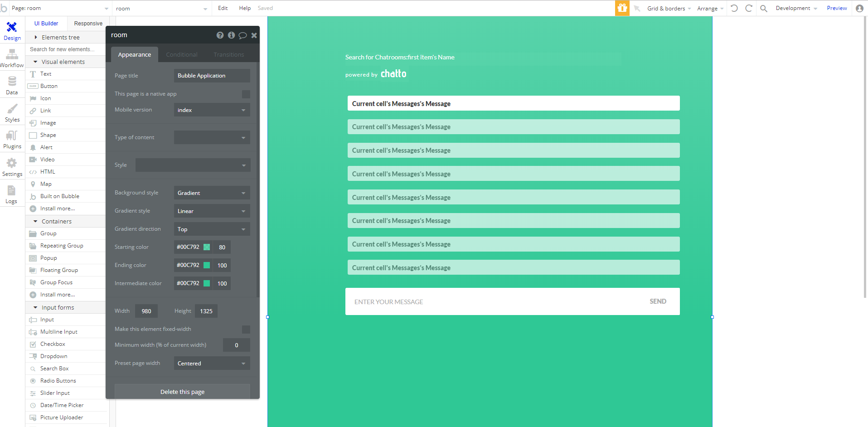Click Install more under Visual elements
This screenshot has width=868, height=427.
[66, 209]
